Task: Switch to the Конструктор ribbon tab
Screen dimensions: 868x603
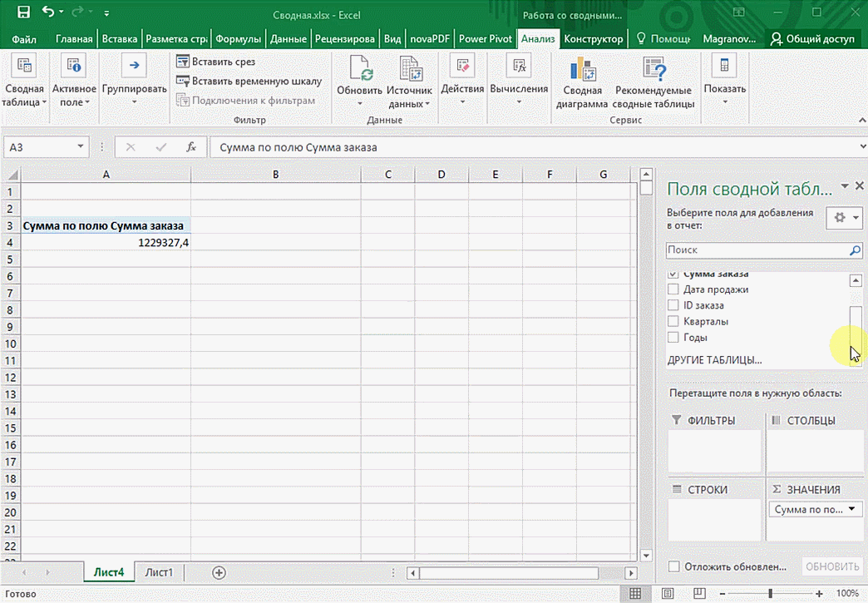Action: point(593,38)
